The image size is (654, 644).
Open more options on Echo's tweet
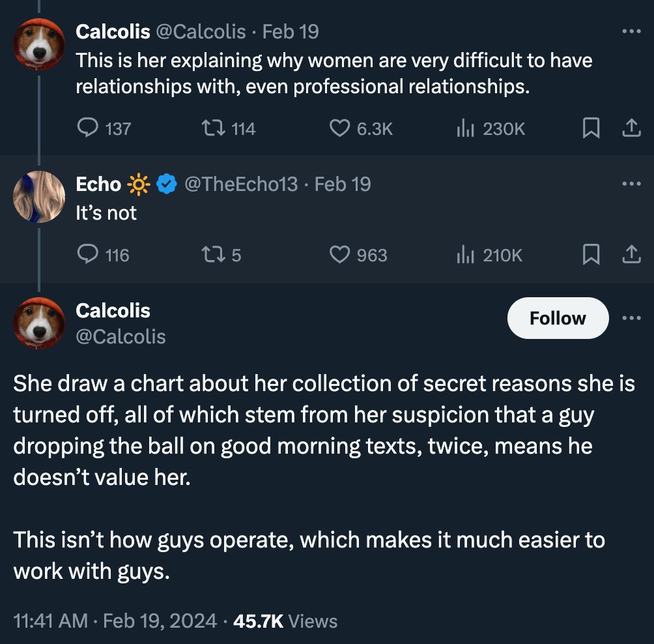[x=631, y=184]
